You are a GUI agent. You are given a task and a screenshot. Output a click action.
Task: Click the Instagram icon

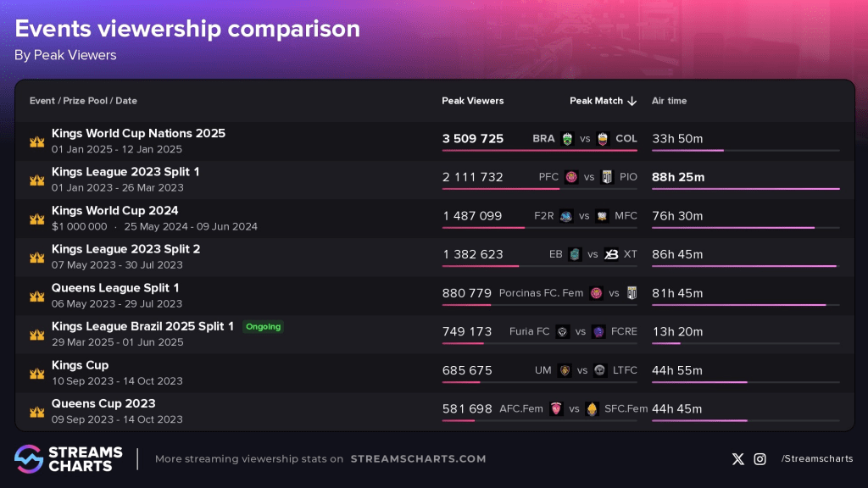click(760, 458)
